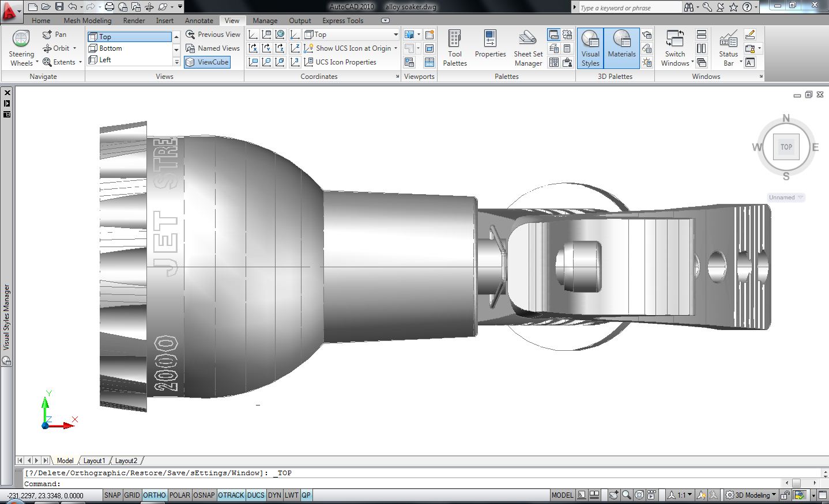
Task: Toggle the ViewCube button
Action: pyautogui.click(x=207, y=62)
